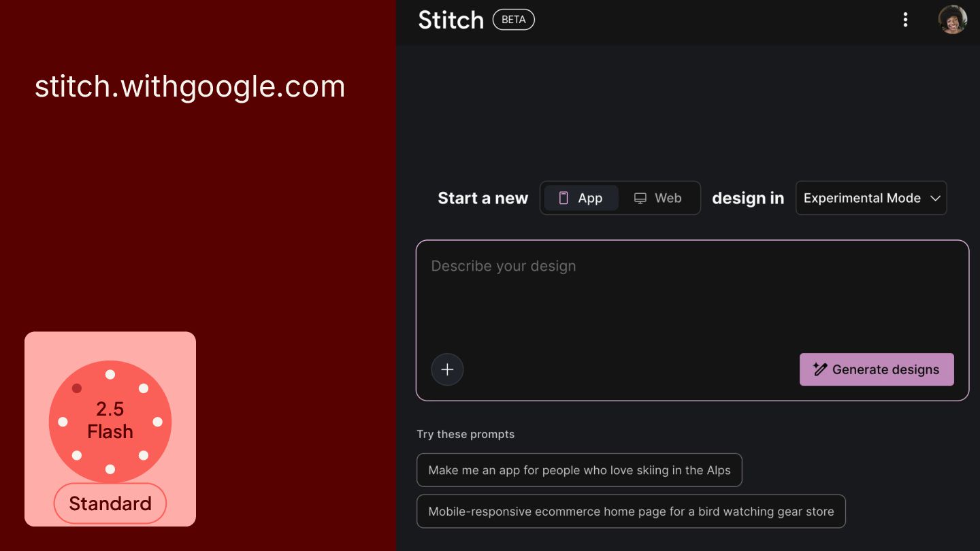The height and width of the screenshot is (551, 980).
Task: Click the 2.5 Flash circle
Action: click(x=110, y=422)
